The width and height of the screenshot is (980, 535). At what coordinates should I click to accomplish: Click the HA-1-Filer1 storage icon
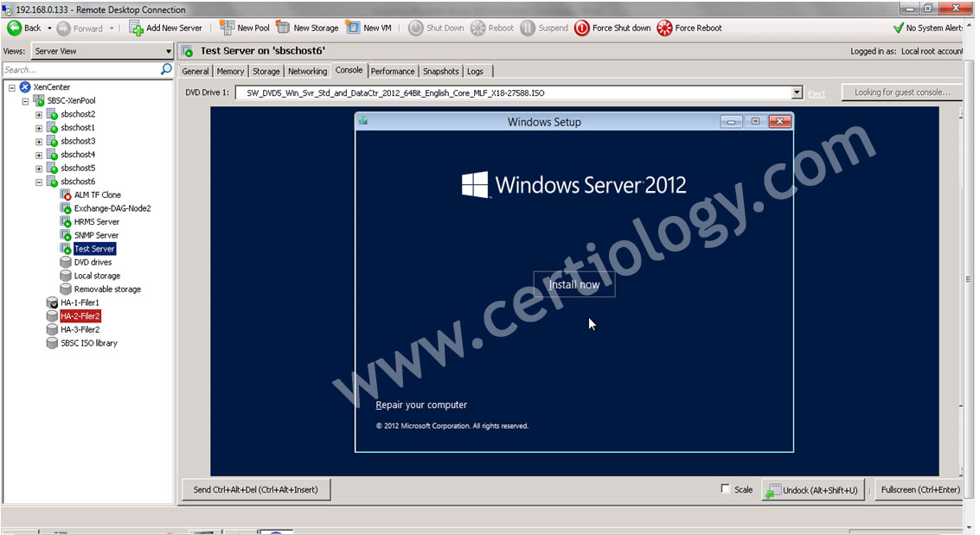(53, 303)
